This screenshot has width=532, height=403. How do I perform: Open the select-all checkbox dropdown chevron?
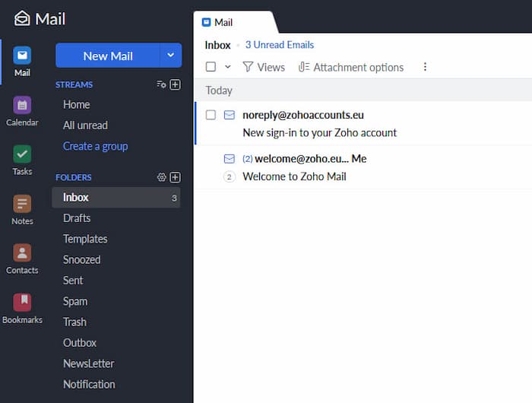point(227,67)
